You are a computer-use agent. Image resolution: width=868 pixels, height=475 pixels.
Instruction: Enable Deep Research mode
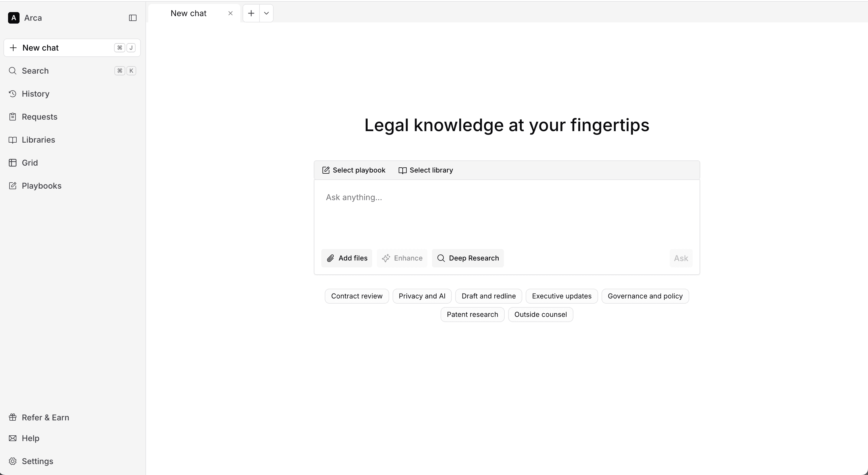[468, 258]
